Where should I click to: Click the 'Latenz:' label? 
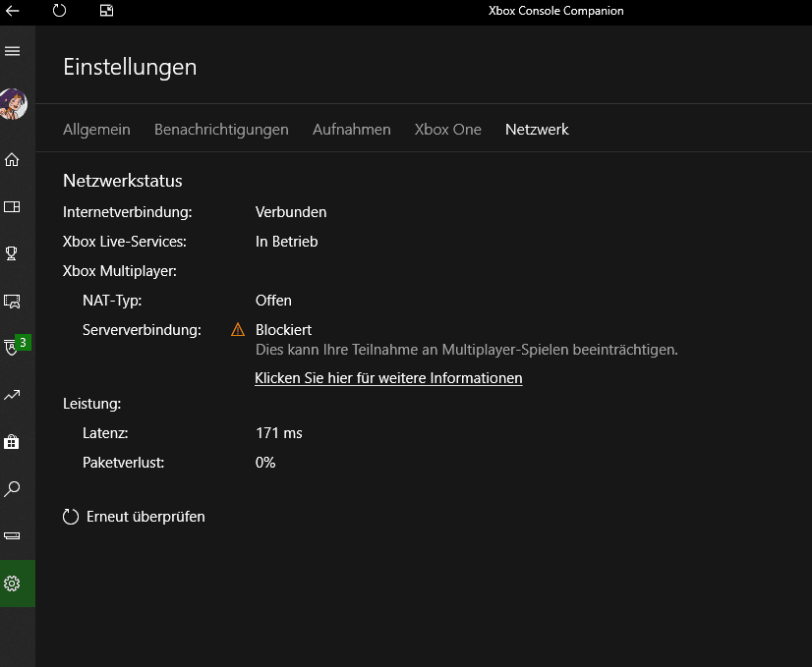pos(105,433)
